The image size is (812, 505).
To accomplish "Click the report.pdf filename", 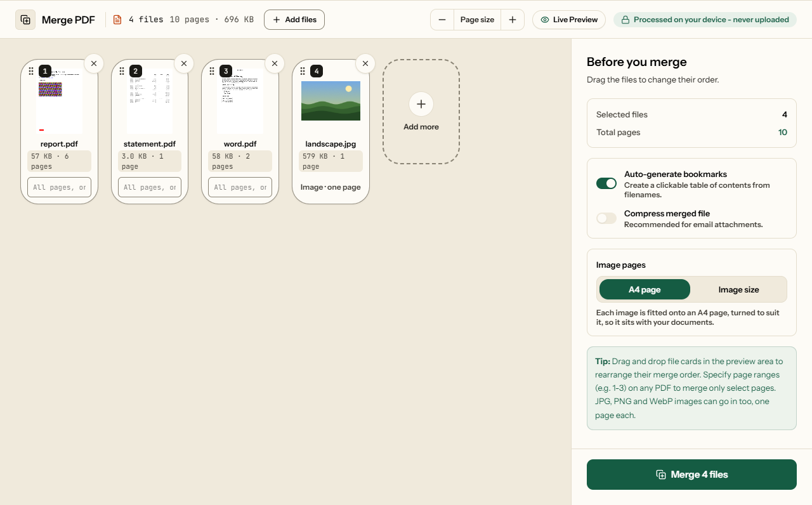I will [x=60, y=144].
